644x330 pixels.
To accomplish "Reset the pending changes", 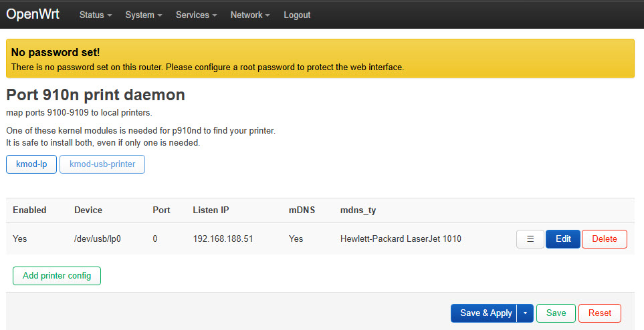I will pos(600,313).
